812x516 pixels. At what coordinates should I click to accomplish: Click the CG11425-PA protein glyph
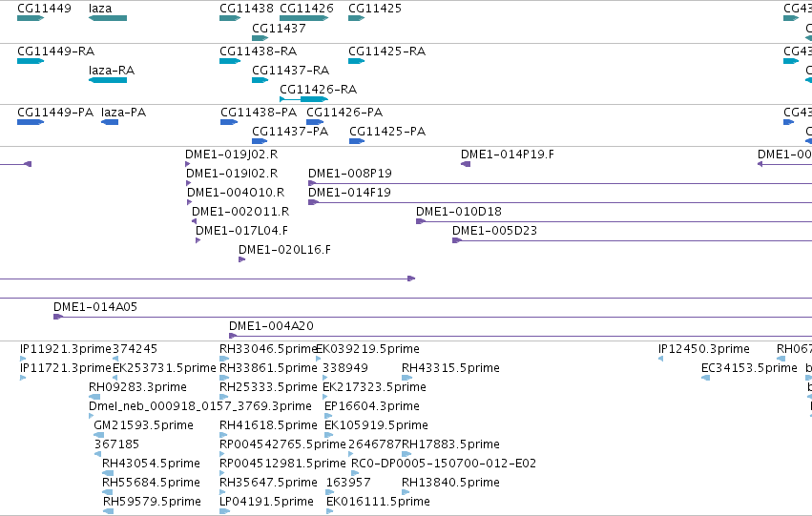click(x=357, y=141)
